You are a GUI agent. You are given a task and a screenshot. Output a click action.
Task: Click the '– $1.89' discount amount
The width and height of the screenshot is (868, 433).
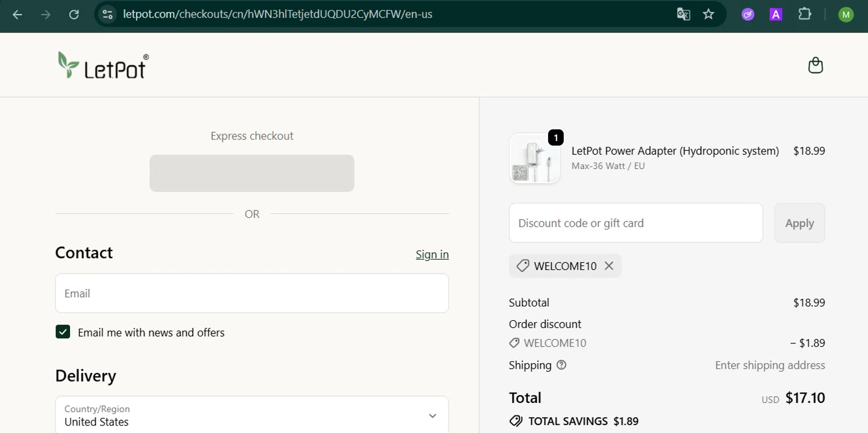point(808,343)
